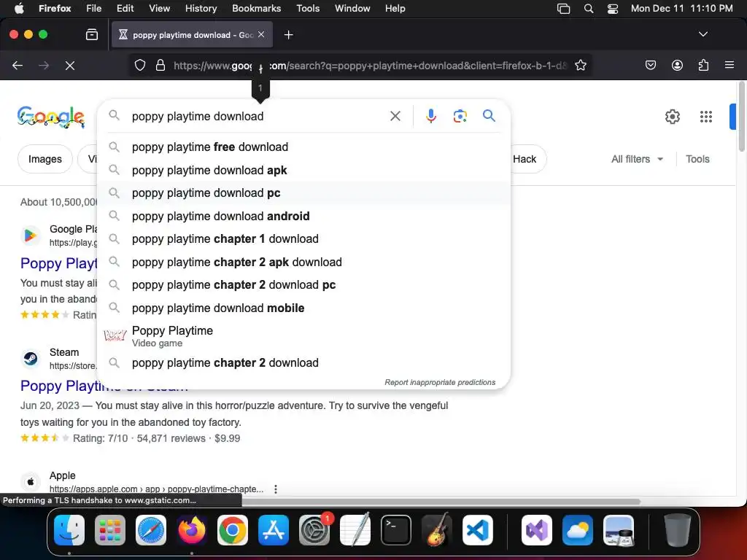
Task: Select the Poppy Playtime Video game suggestion
Action: [x=304, y=336]
